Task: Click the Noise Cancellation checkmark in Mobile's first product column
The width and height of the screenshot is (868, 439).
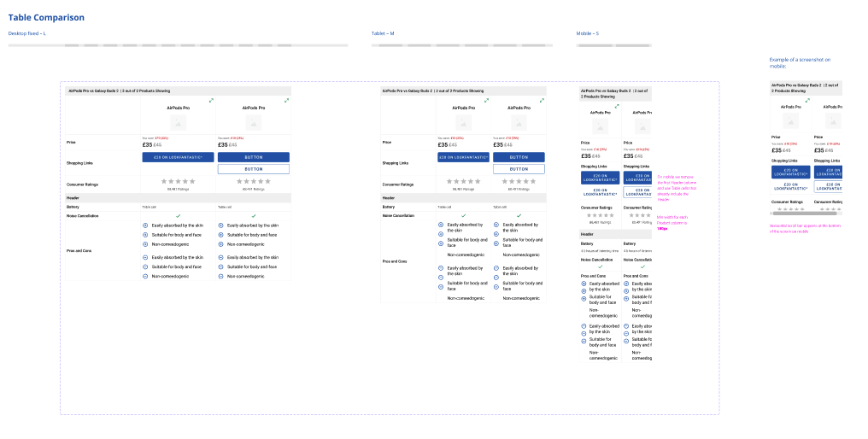Action: (600, 266)
